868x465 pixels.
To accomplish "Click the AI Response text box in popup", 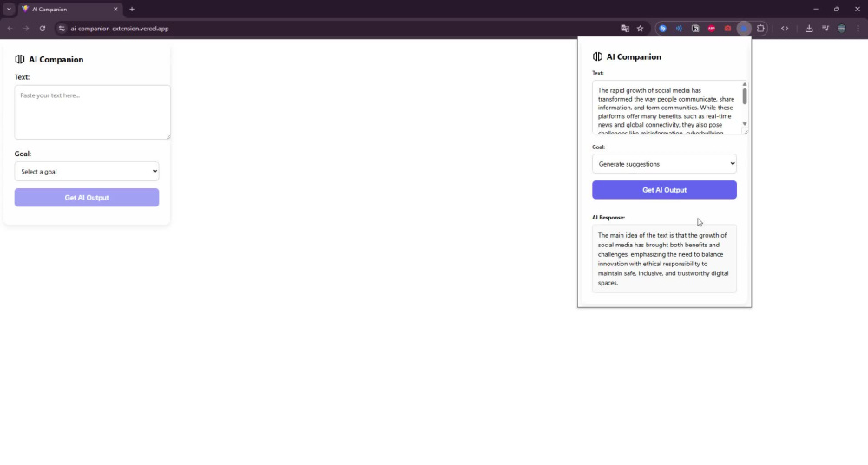I will pos(664,259).
